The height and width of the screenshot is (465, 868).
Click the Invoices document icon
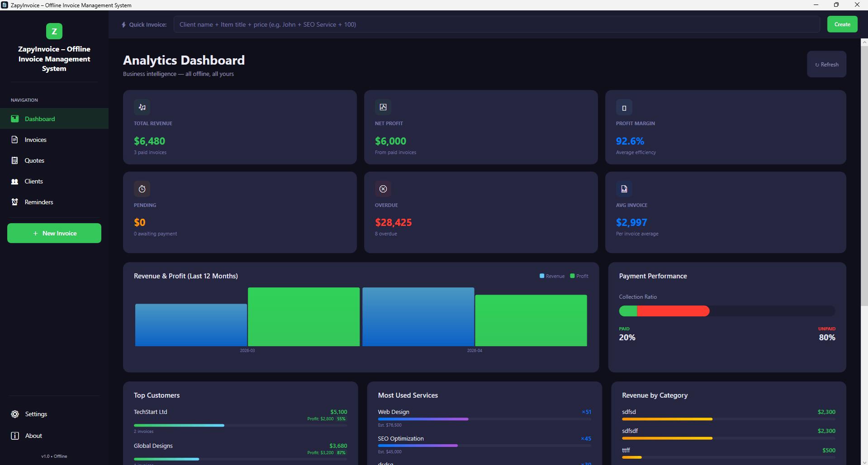coord(15,140)
